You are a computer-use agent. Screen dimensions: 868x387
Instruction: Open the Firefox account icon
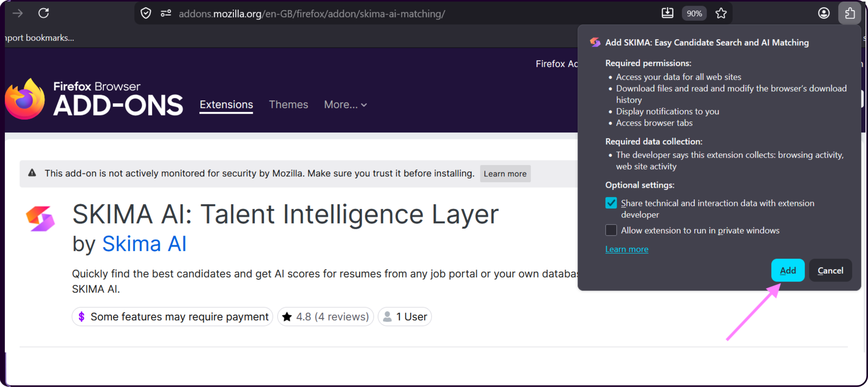[824, 13]
